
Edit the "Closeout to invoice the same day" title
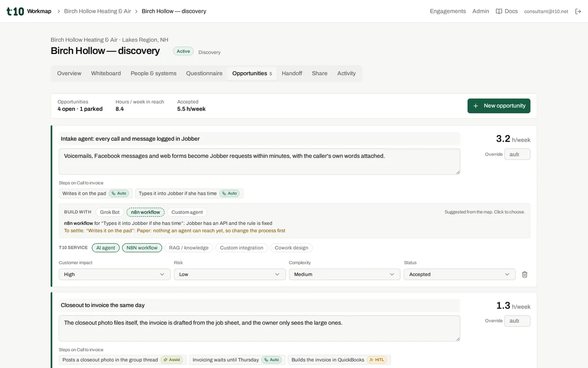coord(259,305)
